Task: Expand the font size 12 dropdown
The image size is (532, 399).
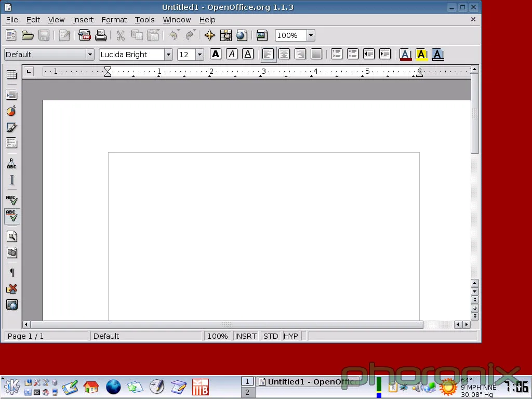Action: (x=199, y=54)
